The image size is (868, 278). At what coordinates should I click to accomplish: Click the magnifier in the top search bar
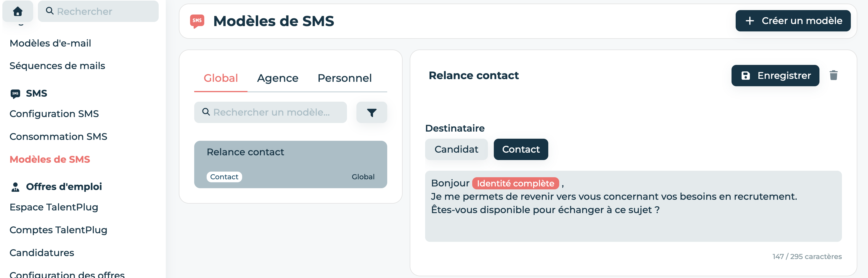click(x=49, y=11)
